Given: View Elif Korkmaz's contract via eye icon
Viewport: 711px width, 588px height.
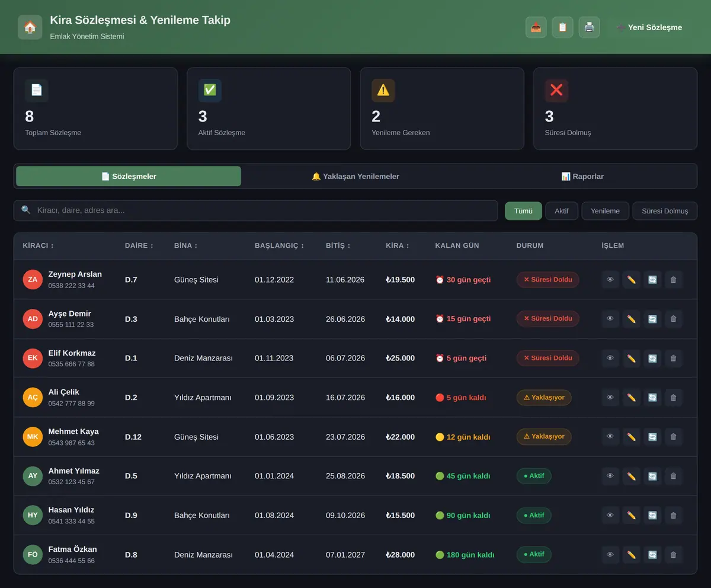Looking at the screenshot, I should [x=610, y=358].
